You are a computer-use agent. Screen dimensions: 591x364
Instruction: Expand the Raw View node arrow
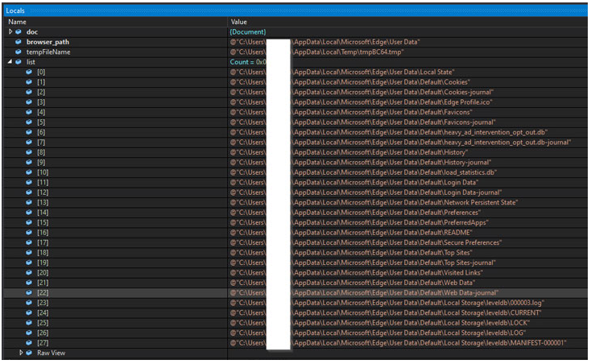click(21, 353)
